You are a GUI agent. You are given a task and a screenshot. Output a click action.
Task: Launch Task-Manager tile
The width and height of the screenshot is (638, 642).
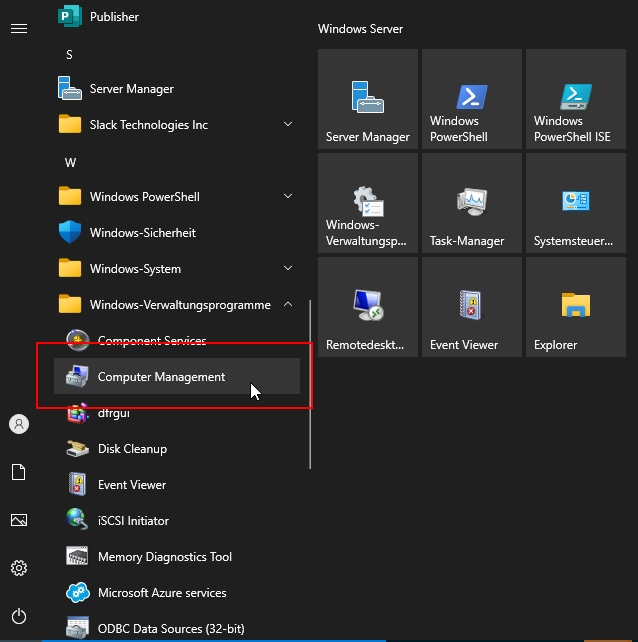[x=472, y=203]
